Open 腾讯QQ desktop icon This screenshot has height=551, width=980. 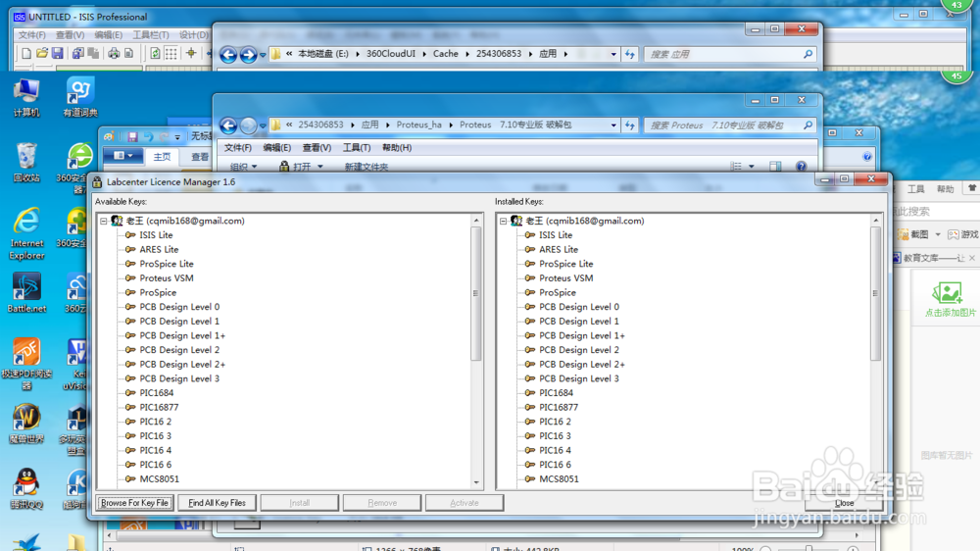(x=26, y=489)
